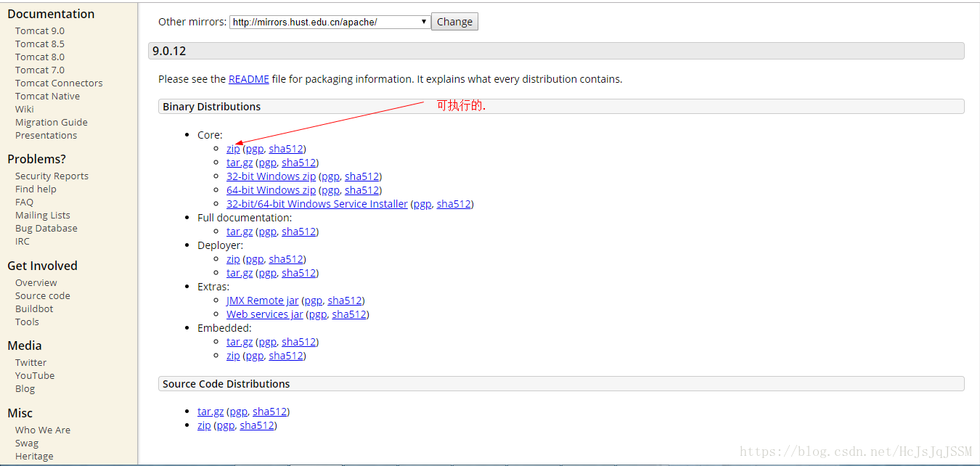The height and width of the screenshot is (466, 980).
Task: Open Tomcat 8.5 documentation in sidebar
Action: coord(40,44)
